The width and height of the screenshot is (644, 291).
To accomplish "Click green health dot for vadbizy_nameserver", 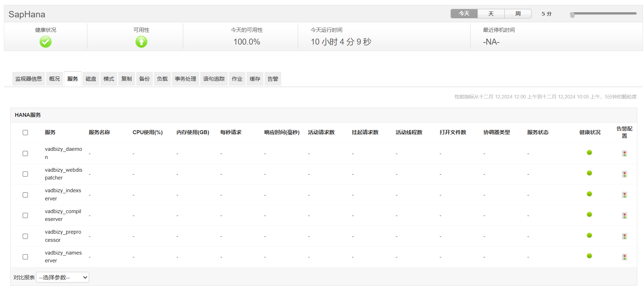I will pos(589,256).
